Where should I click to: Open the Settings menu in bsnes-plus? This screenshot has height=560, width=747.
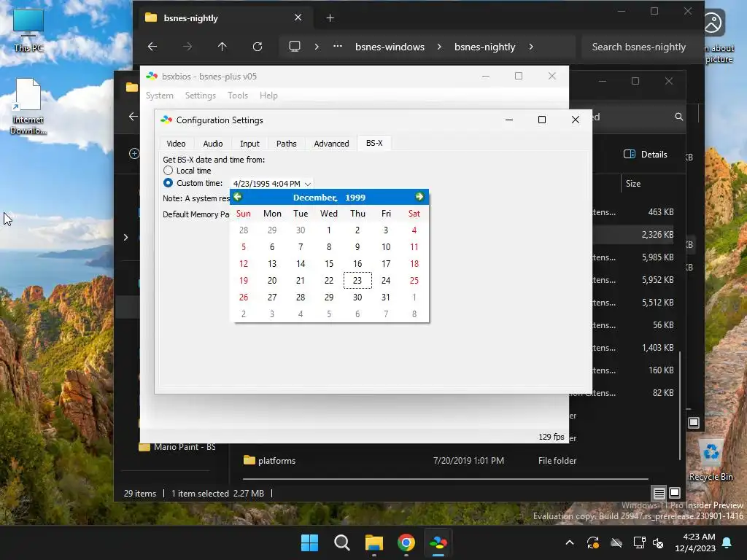point(201,96)
